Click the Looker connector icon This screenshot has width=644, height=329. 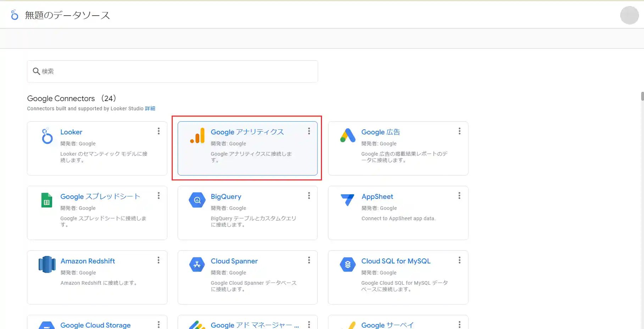(x=47, y=136)
